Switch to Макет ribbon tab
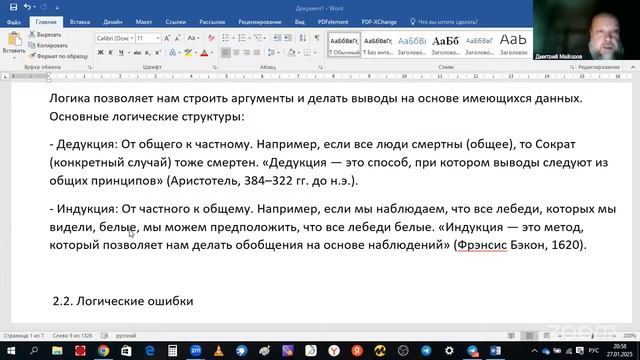 144,22
